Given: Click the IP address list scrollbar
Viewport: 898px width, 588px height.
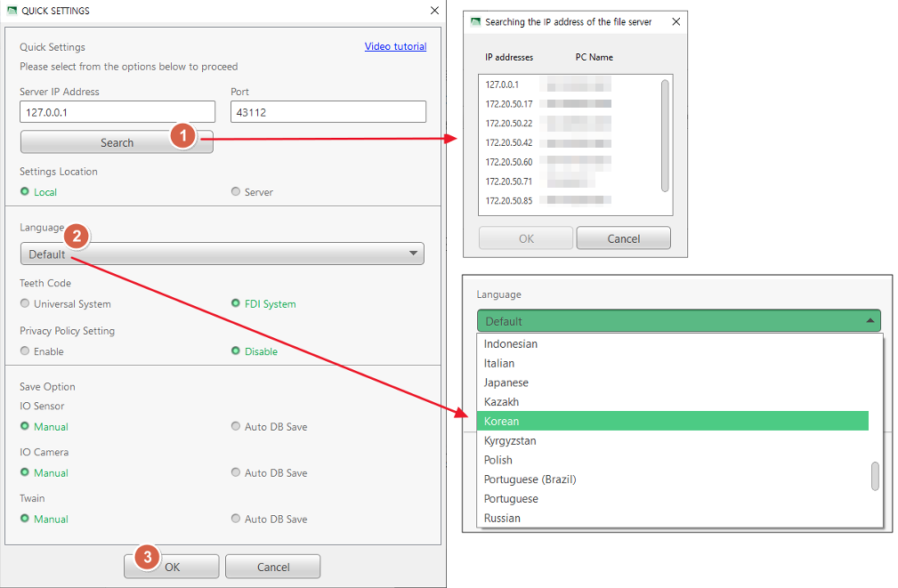Looking at the screenshot, I should 665,136.
